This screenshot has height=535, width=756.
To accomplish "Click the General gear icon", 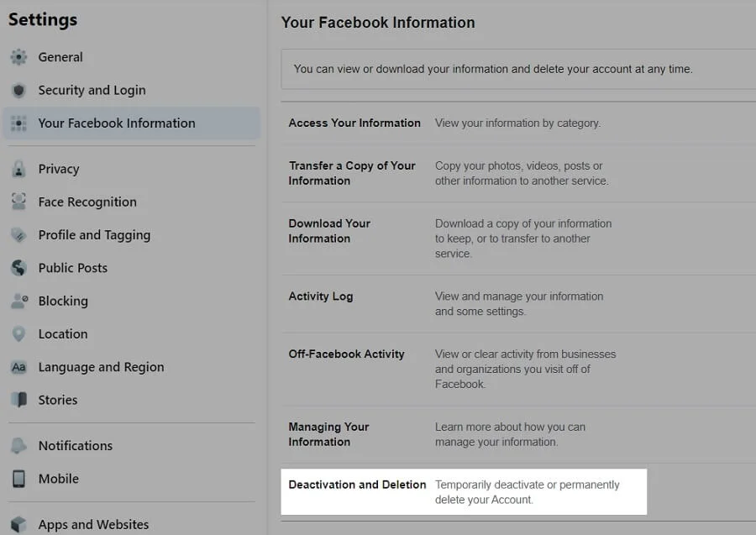I will click(18, 57).
